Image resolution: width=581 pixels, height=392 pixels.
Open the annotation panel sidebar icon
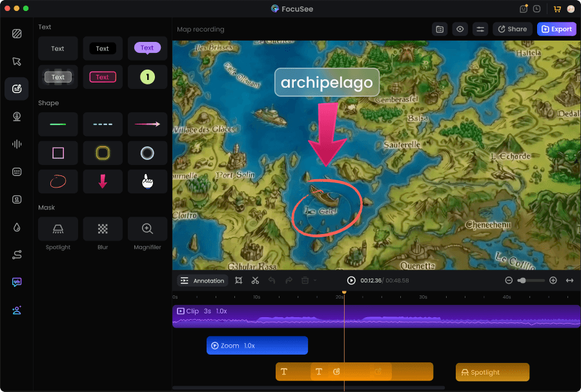pos(17,89)
